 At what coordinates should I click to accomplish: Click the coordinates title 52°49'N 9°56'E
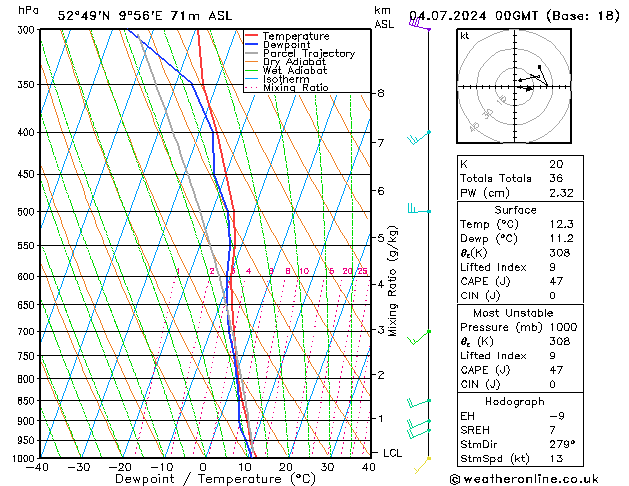click(110, 16)
